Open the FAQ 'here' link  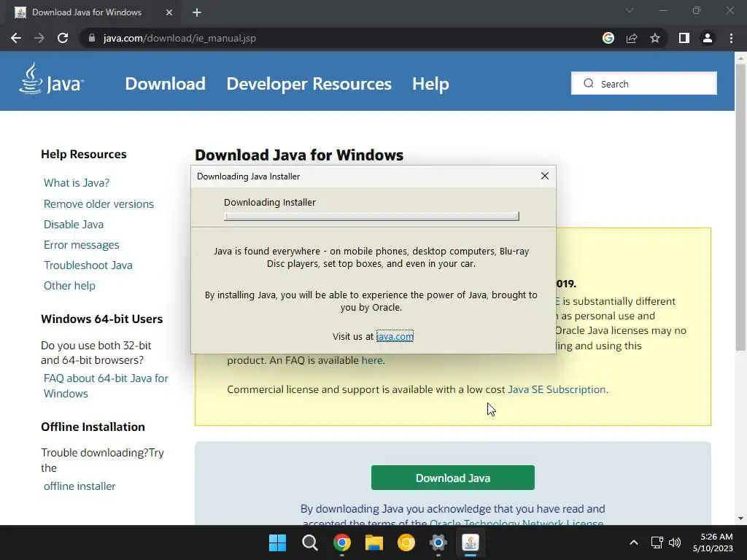click(x=372, y=360)
